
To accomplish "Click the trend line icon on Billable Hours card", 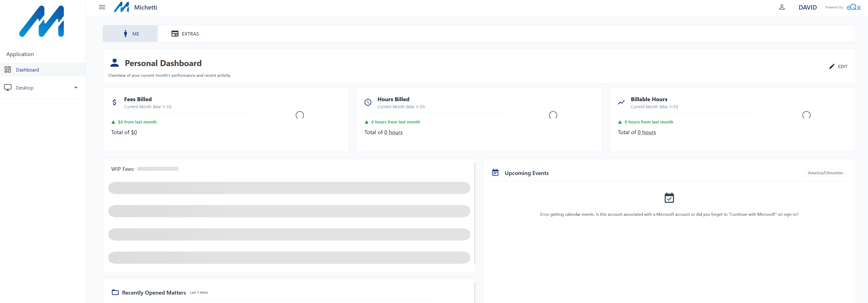I will [621, 102].
